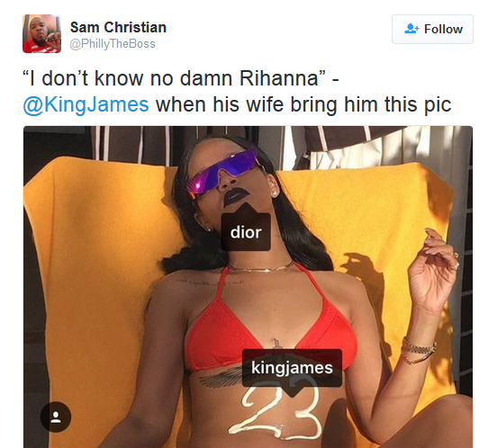Click the tweet text mentioning Rihanna

[237, 91]
